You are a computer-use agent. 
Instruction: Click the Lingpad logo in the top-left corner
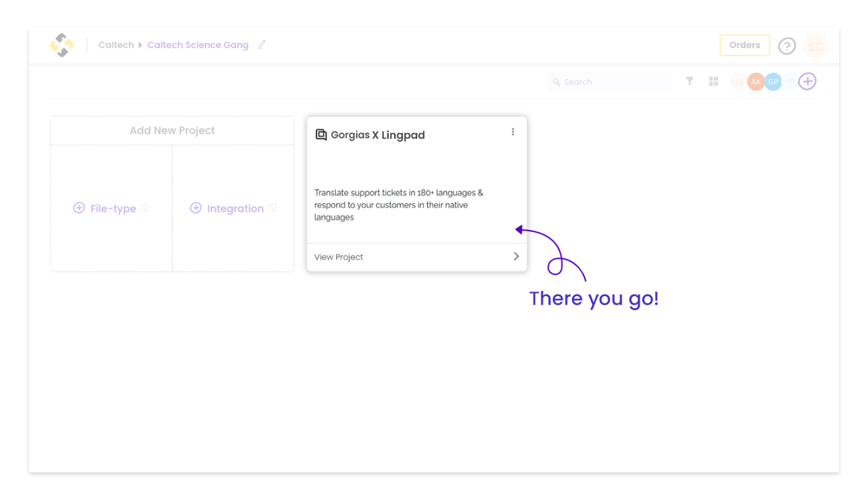click(61, 45)
